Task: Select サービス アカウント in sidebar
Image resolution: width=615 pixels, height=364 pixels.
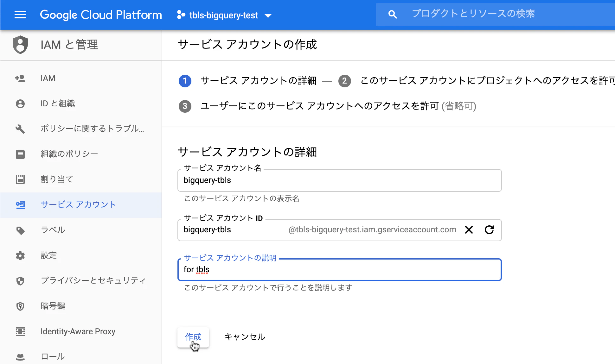Action: pyautogui.click(x=81, y=205)
